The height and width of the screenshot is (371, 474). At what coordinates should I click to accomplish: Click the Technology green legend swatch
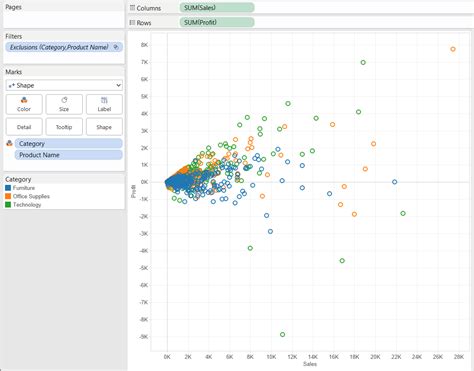8,205
